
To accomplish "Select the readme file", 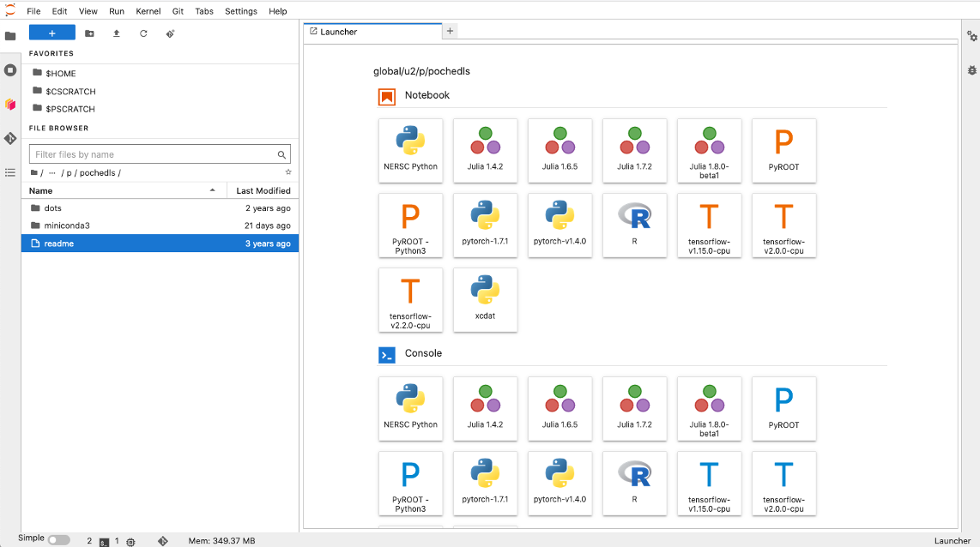I will click(160, 243).
